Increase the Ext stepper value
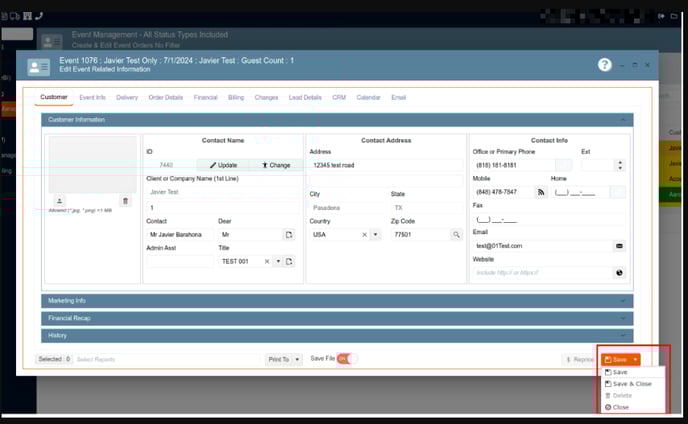 [620, 162]
